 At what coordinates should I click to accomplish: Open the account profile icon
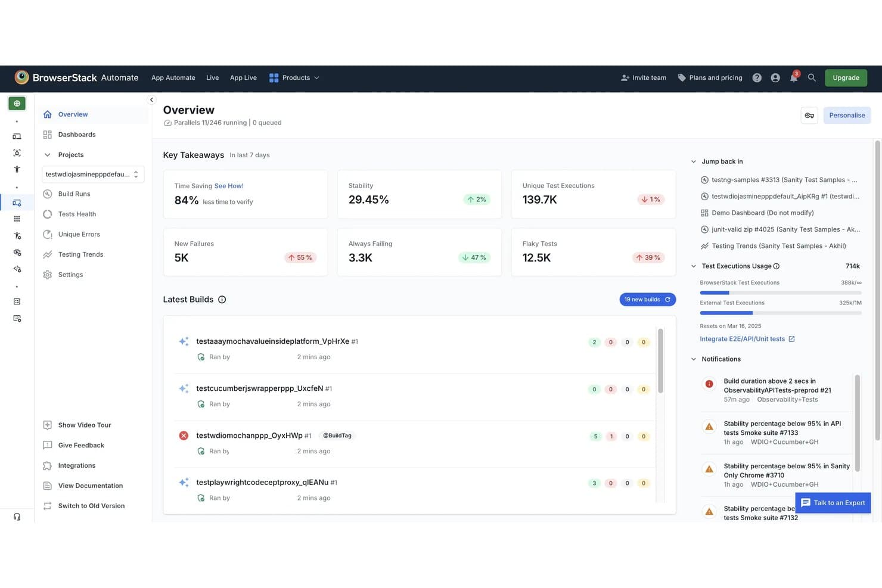[775, 78]
